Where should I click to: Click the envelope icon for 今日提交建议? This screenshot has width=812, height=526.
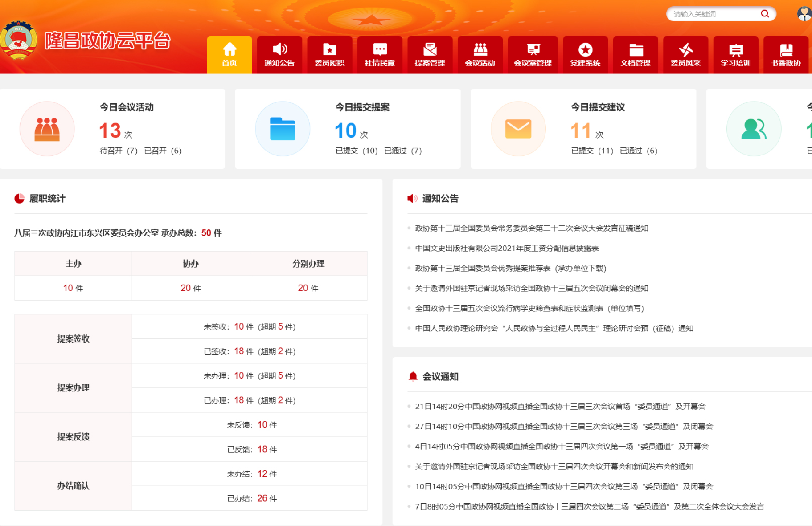[518, 129]
